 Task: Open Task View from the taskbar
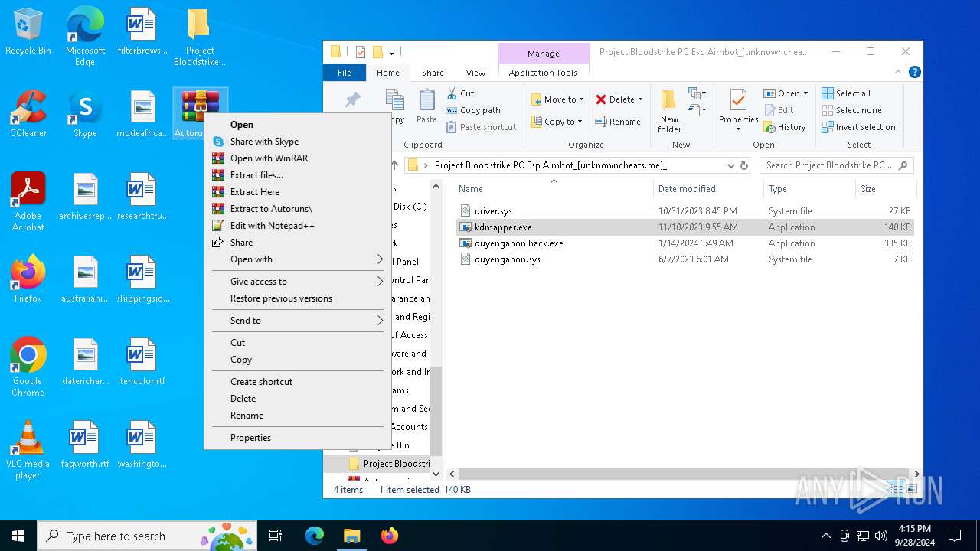pos(276,536)
